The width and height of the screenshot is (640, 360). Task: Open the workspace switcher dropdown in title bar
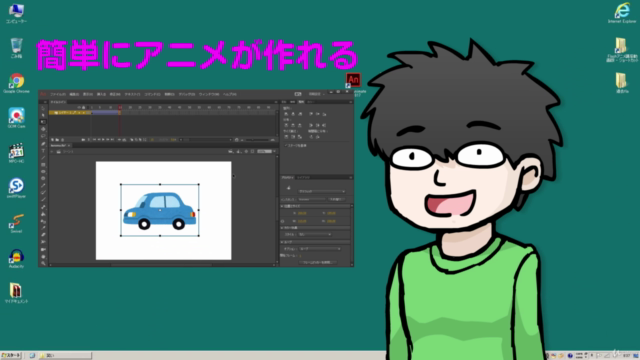click(x=317, y=94)
